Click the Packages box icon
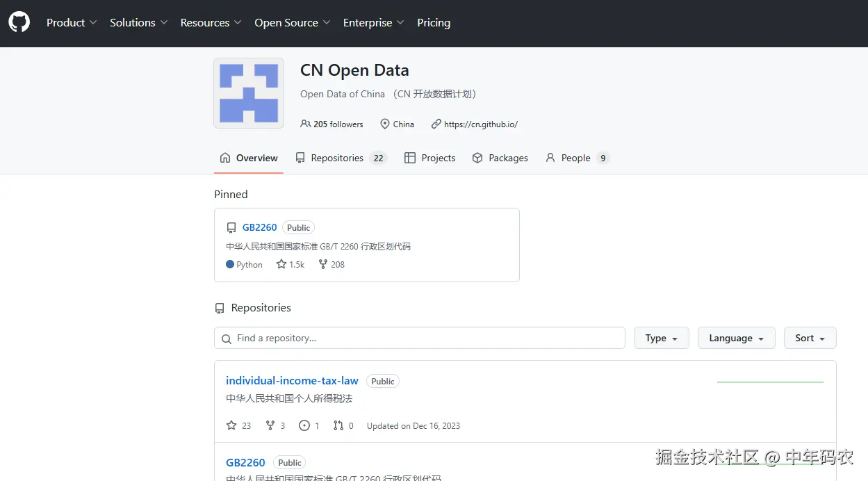868x481 pixels. [x=477, y=158]
